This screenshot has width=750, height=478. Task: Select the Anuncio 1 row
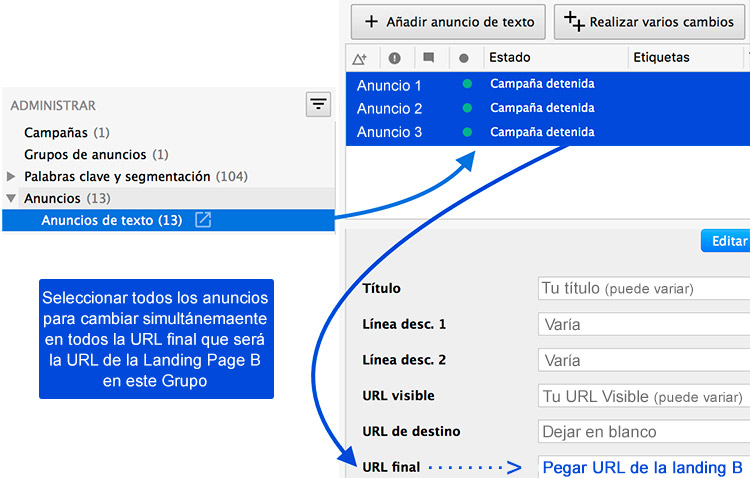(x=548, y=84)
